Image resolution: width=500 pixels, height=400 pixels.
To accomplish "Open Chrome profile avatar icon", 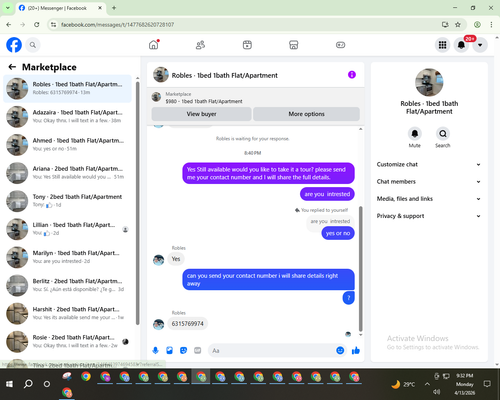I will [477, 25].
